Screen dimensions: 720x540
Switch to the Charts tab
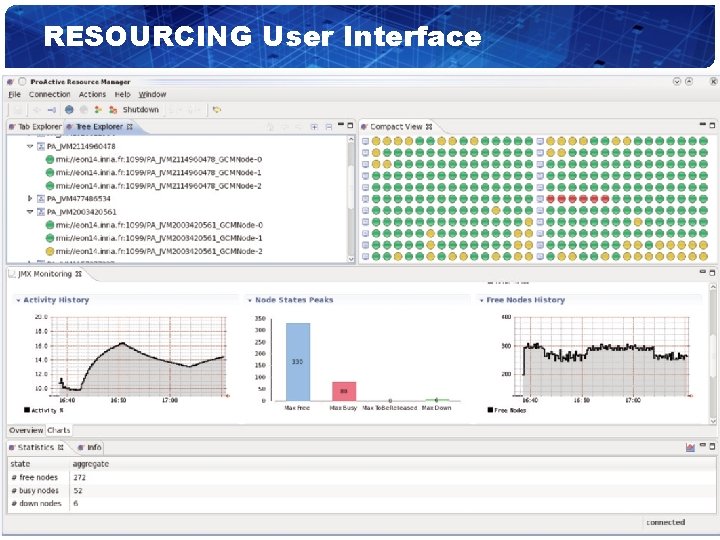coord(59,430)
